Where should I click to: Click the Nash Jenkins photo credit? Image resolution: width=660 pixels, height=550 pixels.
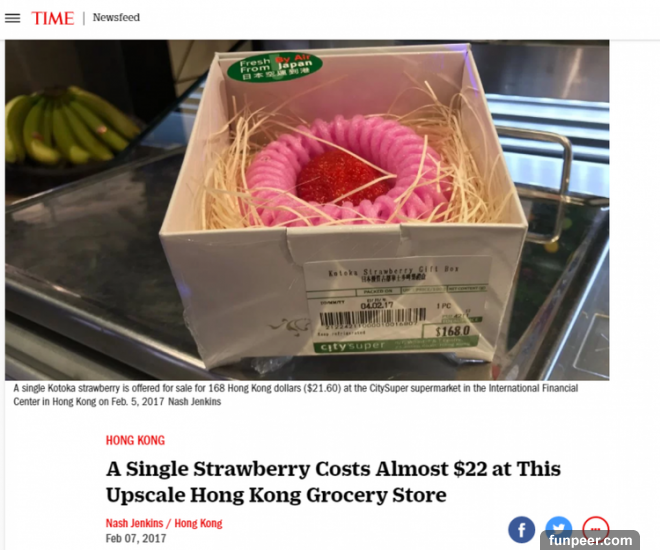click(x=194, y=401)
